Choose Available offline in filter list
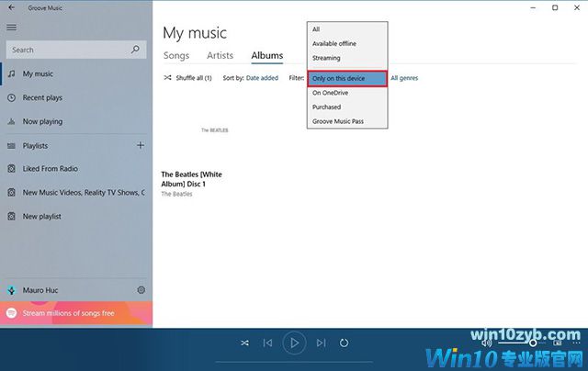Image resolution: width=588 pixels, height=371 pixels. [x=334, y=43]
